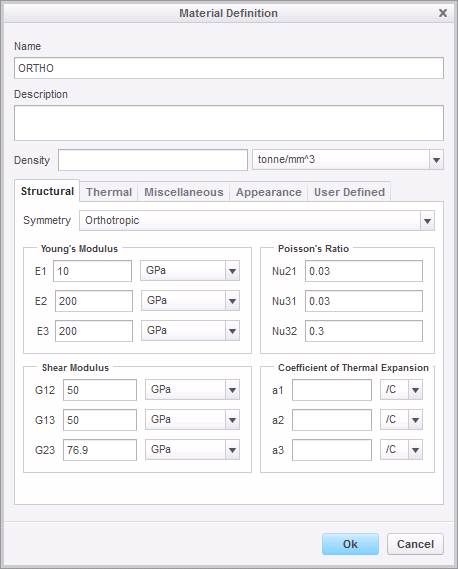Click the Density input field

153,160
